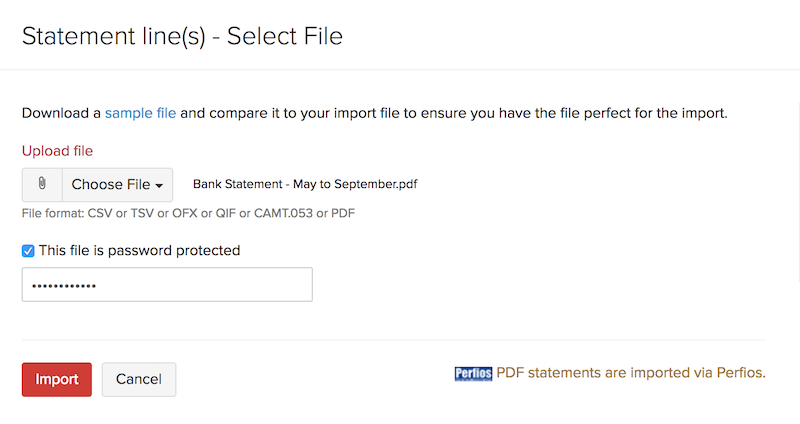Click the file format hint text

188,213
